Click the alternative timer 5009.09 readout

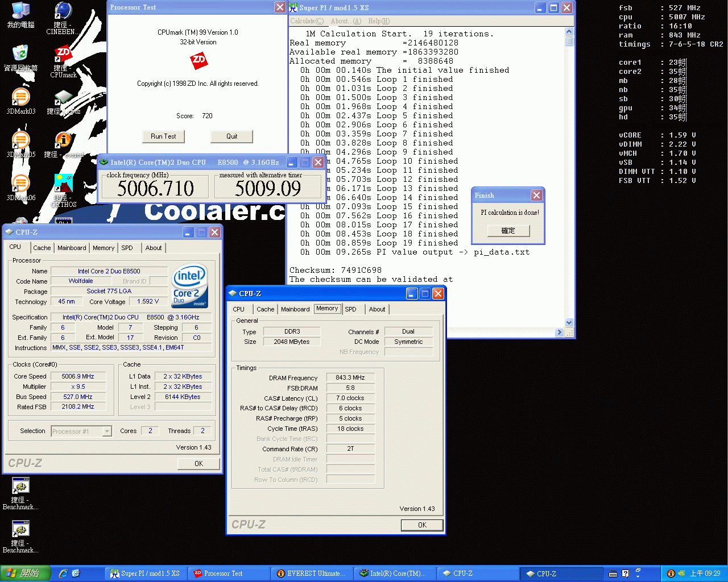coord(268,188)
